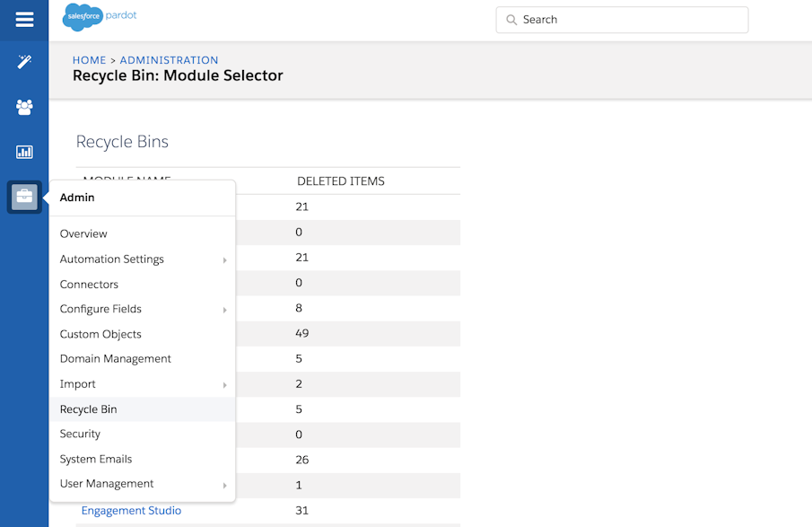
Task: Click the Admin menu header
Action: 76,198
